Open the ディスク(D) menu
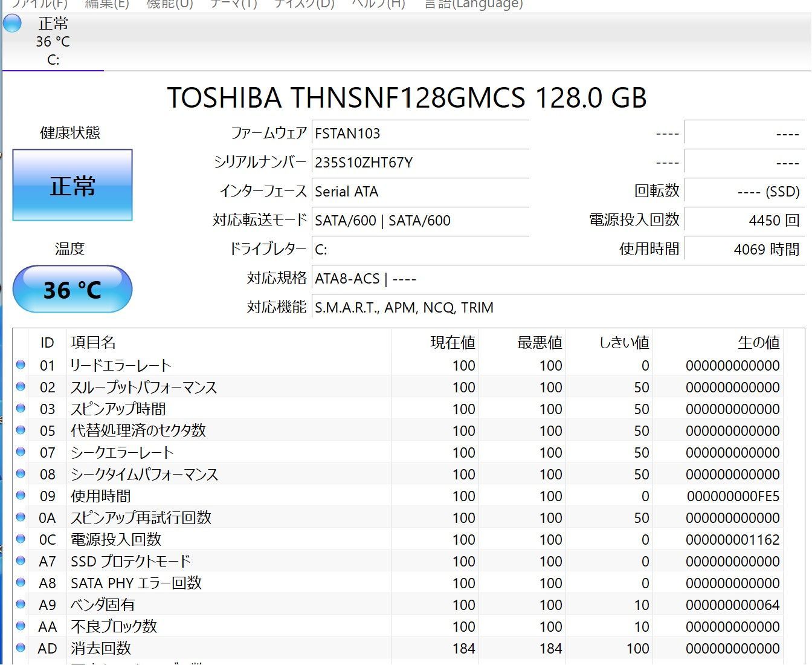Viewport: 812px width, 665px height. pos(304,4)
